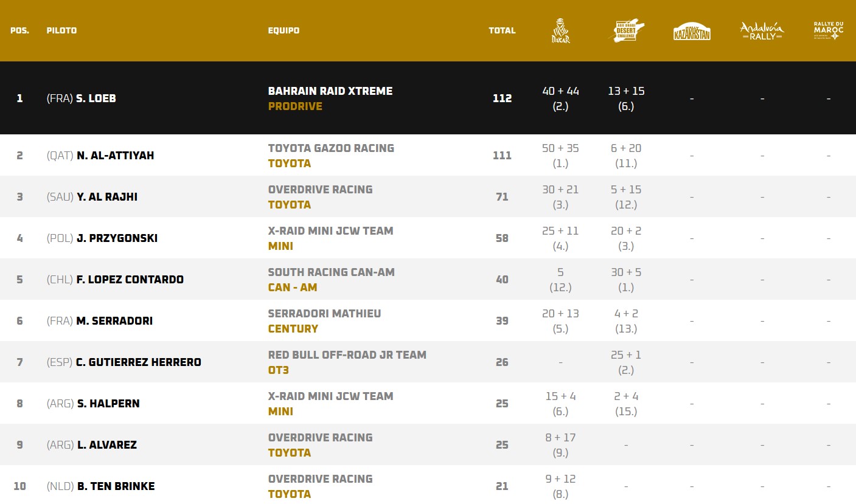Screen dimensions: 856x504
Task: Click Al-Attiyah's Dakar score 50 + 35
Action: (x=560, y=148)
